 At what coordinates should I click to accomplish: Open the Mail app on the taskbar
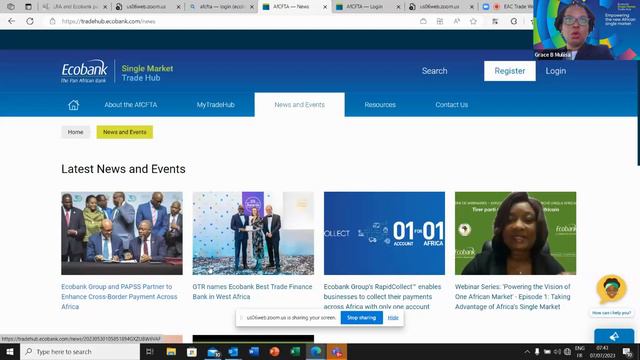pos(213,351)
